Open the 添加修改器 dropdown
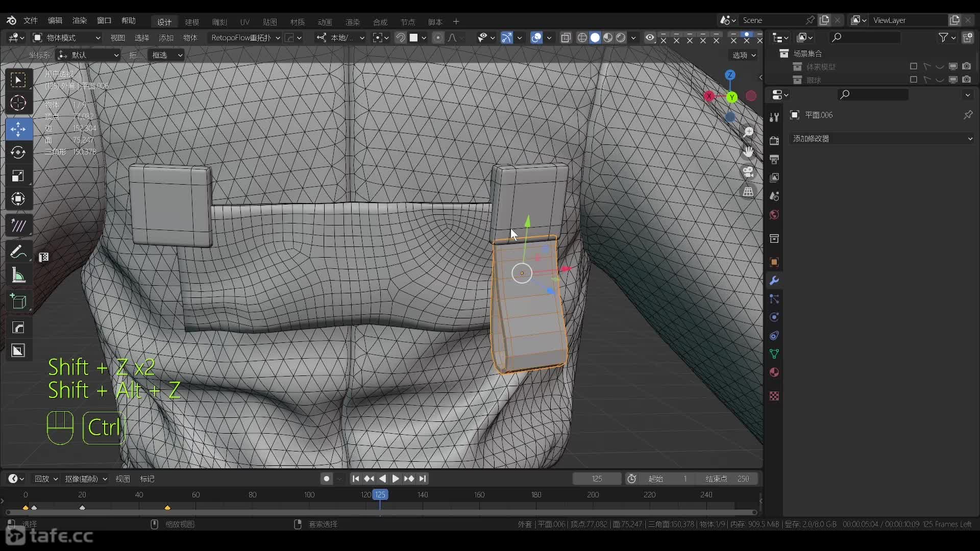 tap(881, 139)
